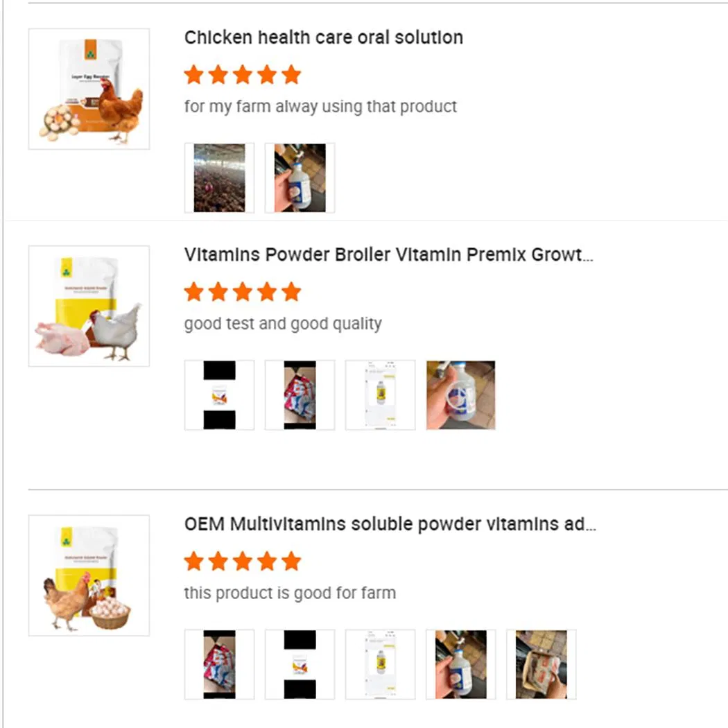The height and width of the screenshot is (728, 728).
Task: Open 'Chicken health care oral solution' title link
Action: [x=322, y=37]
